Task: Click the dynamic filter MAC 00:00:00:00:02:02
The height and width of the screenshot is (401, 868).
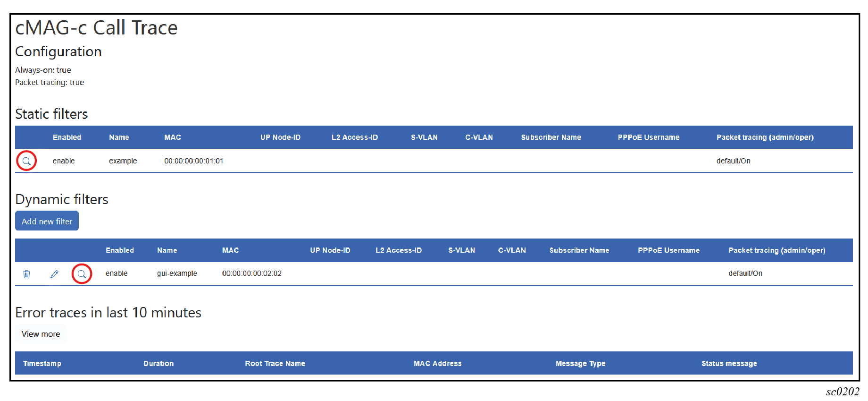Action: click(251, 273)
